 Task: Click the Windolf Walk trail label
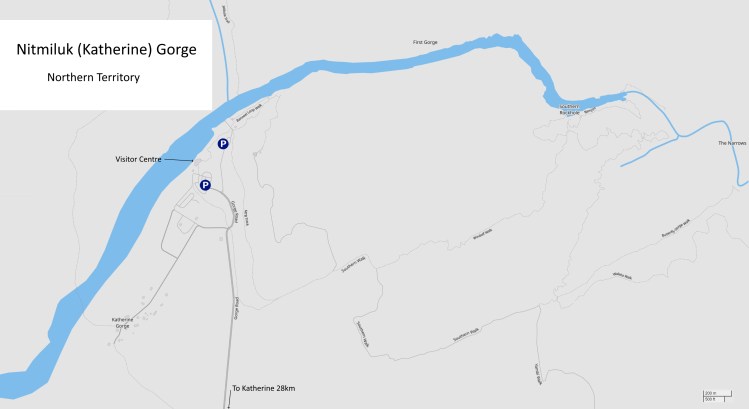click(x=482, y=235)
